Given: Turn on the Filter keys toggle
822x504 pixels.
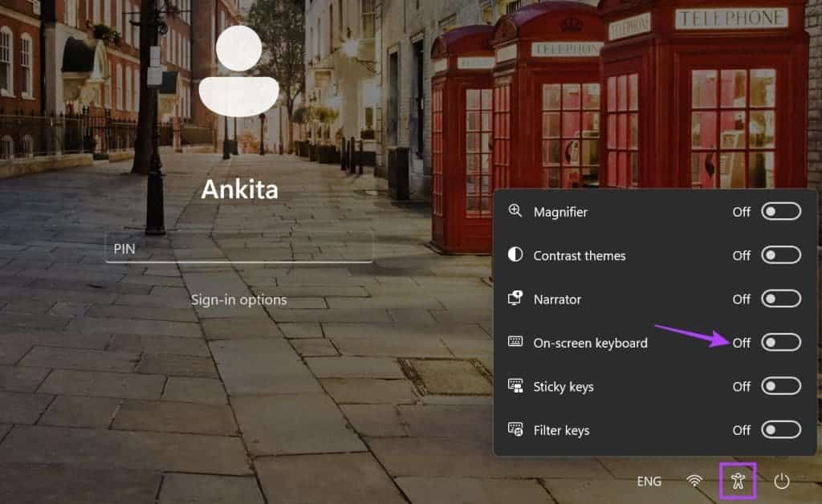Looking at the screenshot, I should (780, 430).
